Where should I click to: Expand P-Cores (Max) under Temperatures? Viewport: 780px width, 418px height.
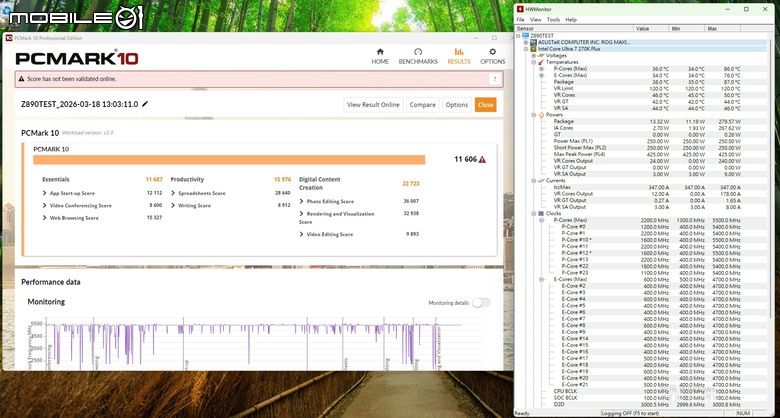[542, 69]
